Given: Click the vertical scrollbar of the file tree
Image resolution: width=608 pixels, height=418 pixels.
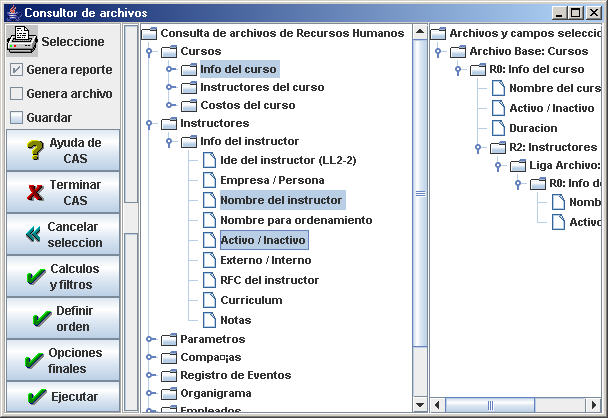Looking at the screenshot, I should tap(420, 194).
